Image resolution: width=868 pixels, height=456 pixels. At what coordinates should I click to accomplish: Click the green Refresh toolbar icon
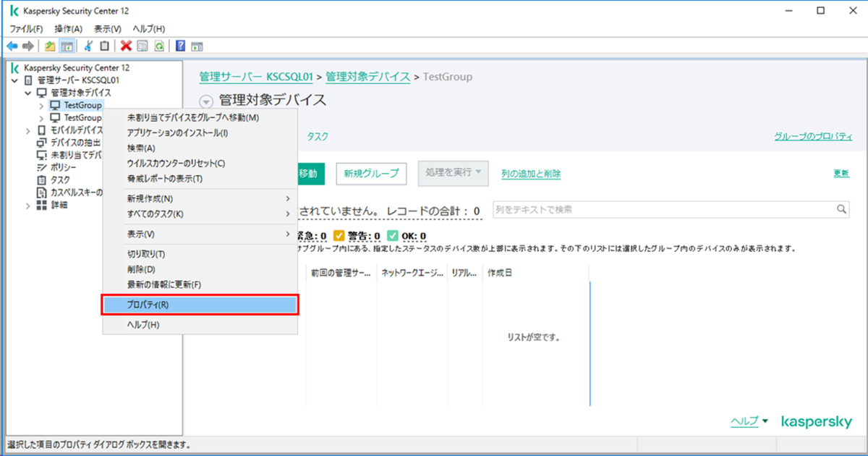(x=158, y=46)
